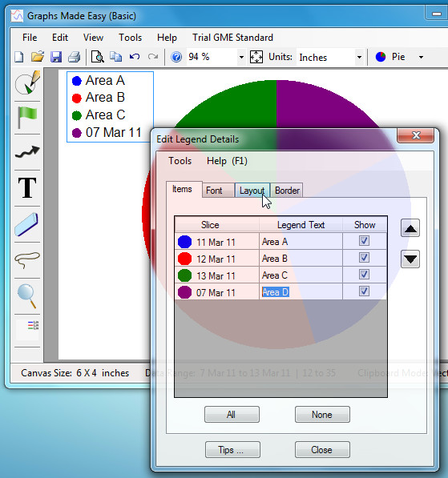
Task: Click the Undo arrow icon
Action: (x=135, y=57)
